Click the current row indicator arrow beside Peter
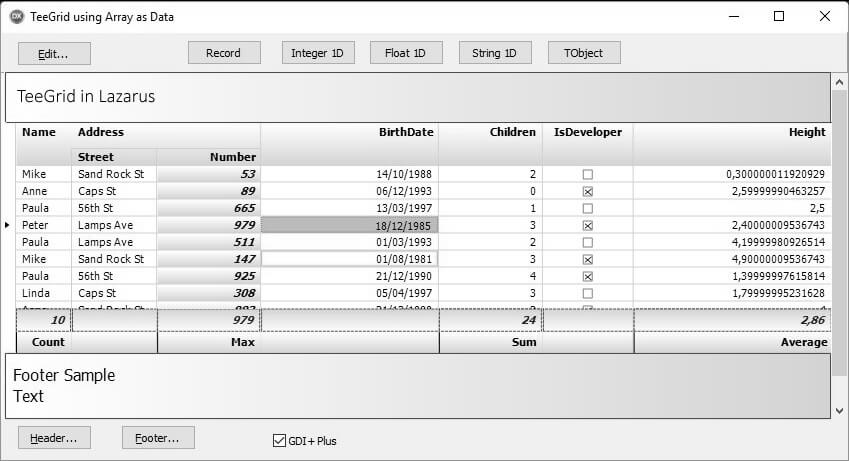 7,225
